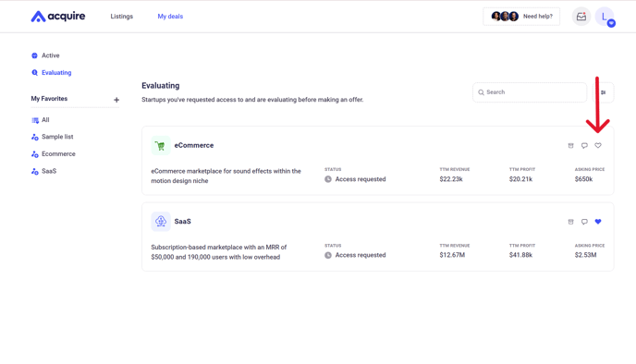Open the Sample list favorites
Screen dimensions: 636x364
point(53,137)
